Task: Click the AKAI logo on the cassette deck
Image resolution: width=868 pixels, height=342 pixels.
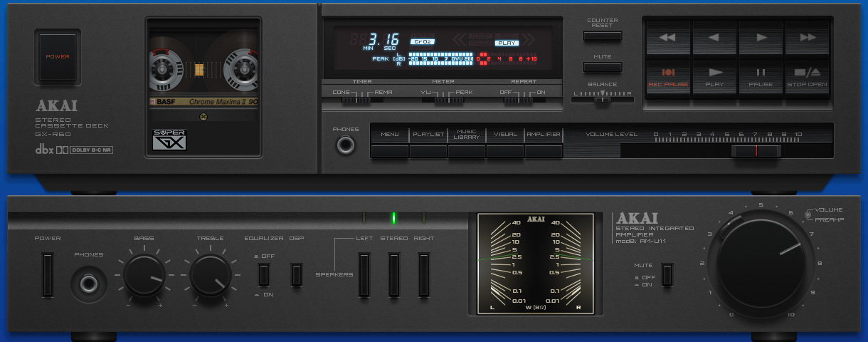Action: coord(56,107)
